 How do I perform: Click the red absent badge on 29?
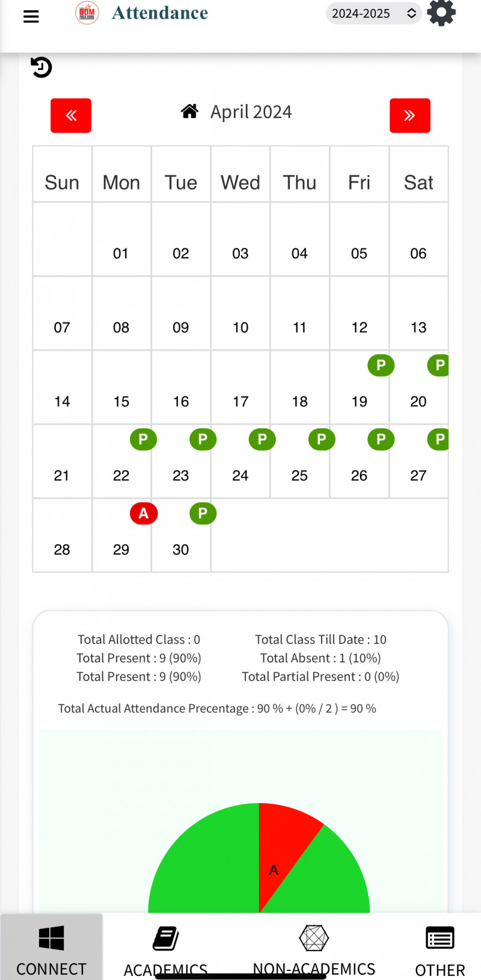pos(143,513)
